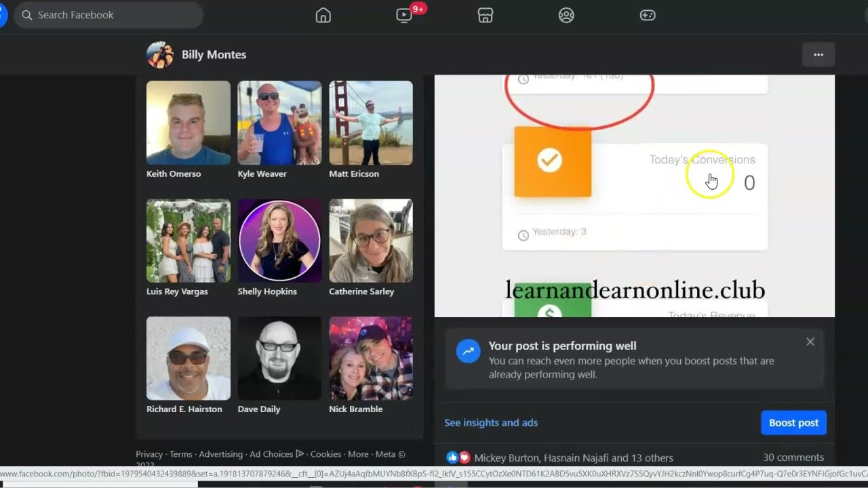
Task: Open the Watch video icon with 9+ badge
Action: [x=405, y=15]
